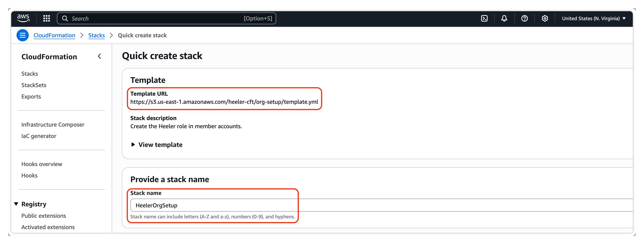
Task: Go to Stacks breadcrumb link
Action: click(96, 35)
